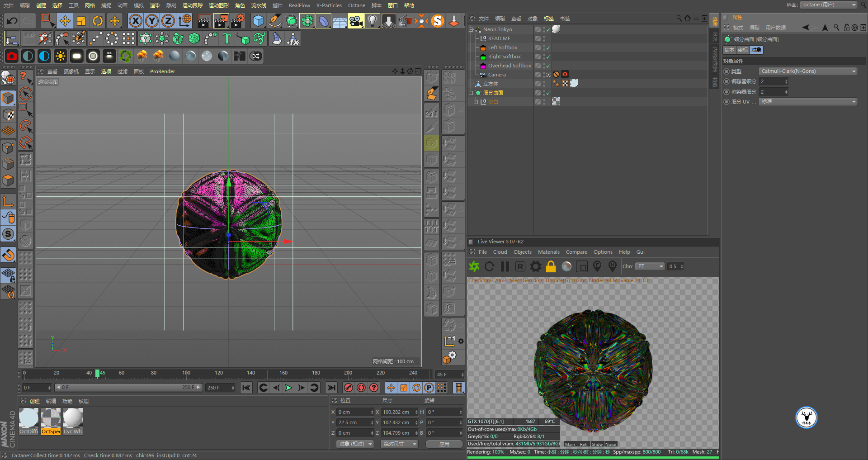Toggle the Z axis lock

click(168, 21)
